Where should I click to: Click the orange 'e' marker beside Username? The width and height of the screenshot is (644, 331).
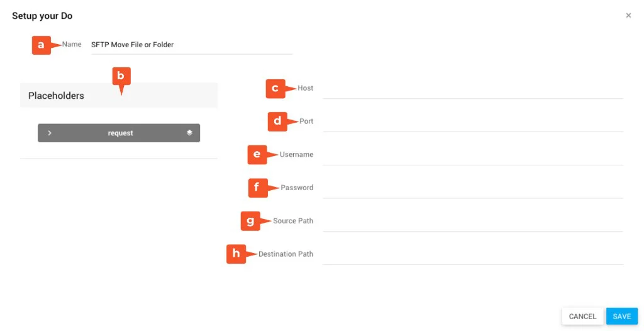tap(257, 154)
